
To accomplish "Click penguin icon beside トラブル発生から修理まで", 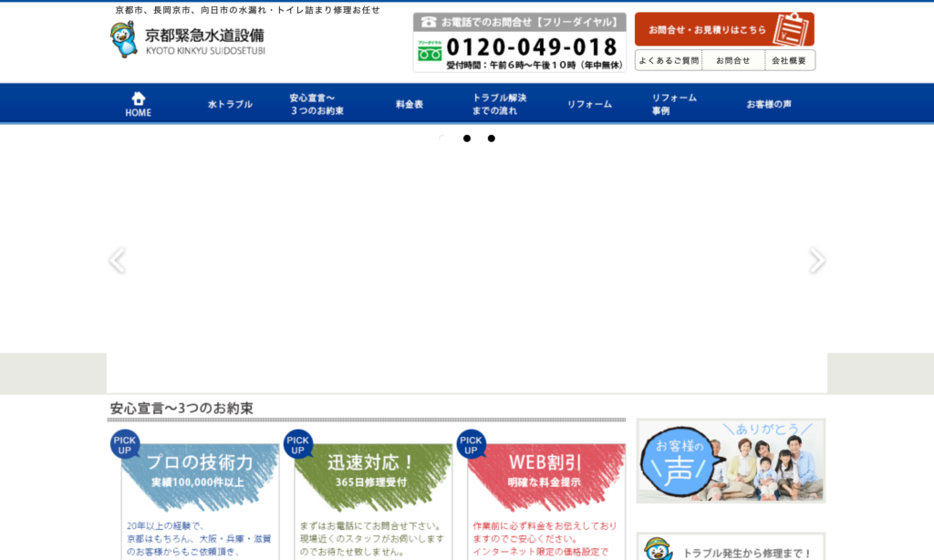I will pyautogui.click(x=659, y=549).
